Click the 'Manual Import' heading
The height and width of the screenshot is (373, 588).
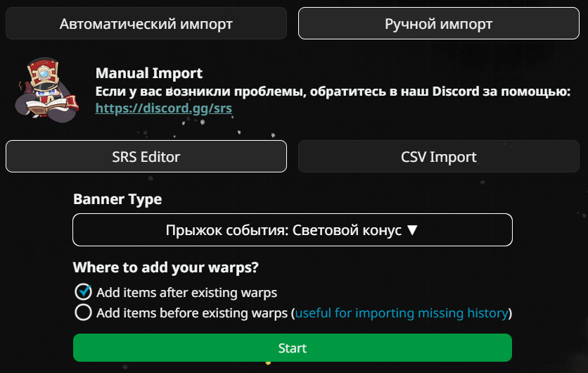click(148, 73)
